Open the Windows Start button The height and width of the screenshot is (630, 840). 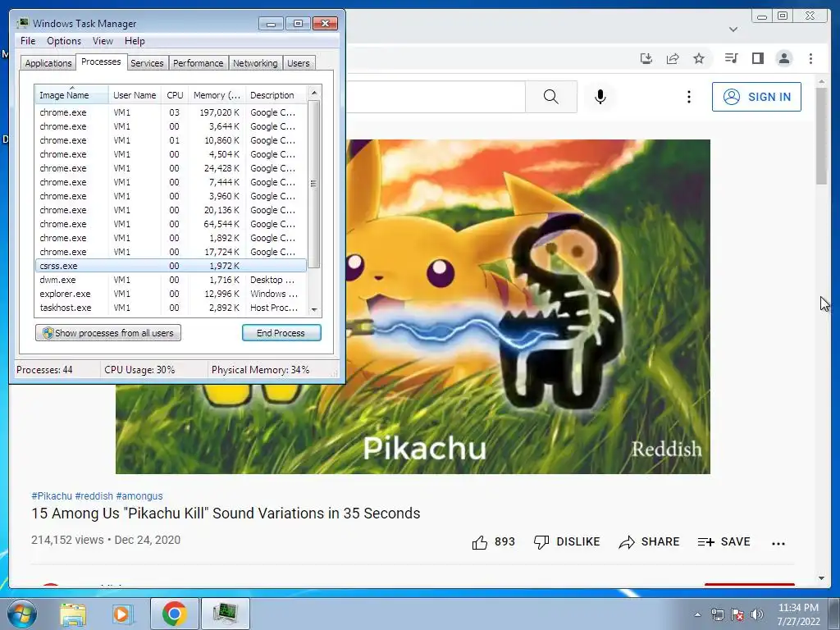(21, 614)
